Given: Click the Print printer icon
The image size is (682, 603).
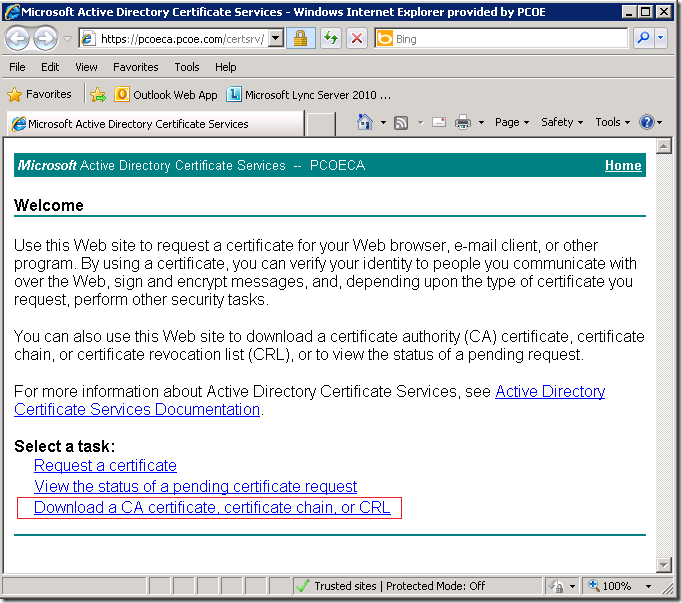Looking at the screenshot, I should pyautogui.click(x=463, y=122).
